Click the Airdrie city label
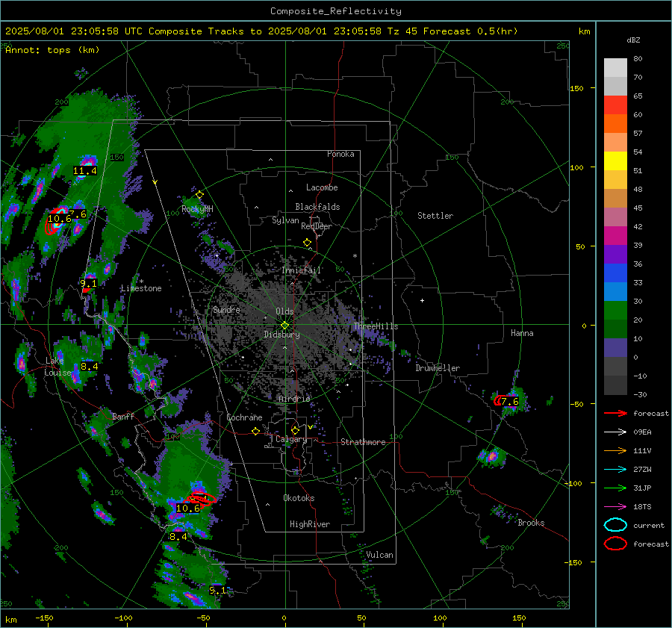This screenshot has width=672, height=628. click(294, 399)
